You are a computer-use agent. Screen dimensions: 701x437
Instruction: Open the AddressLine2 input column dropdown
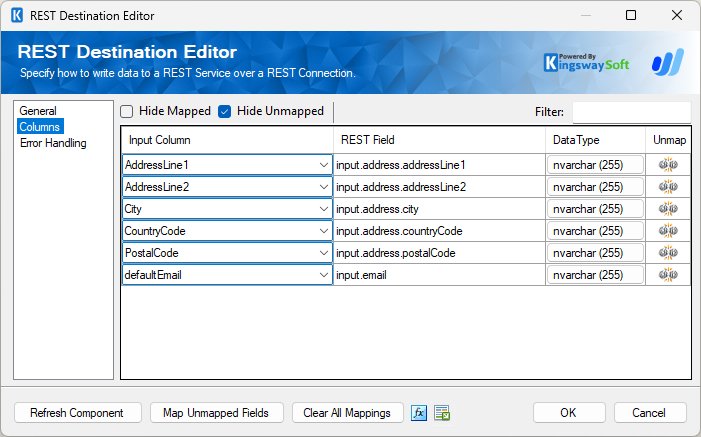pos(324,187)
